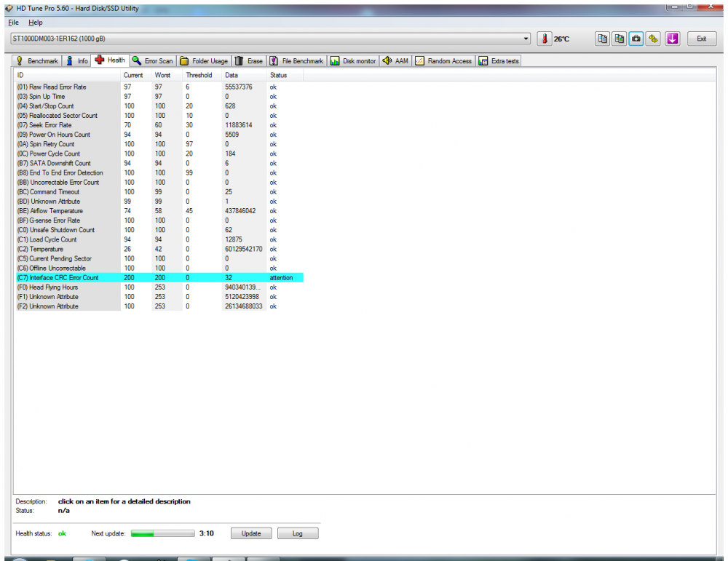Click the camera icon to capture screenshot
This screenshot has height=561, width=728.
tap(636, 39)
